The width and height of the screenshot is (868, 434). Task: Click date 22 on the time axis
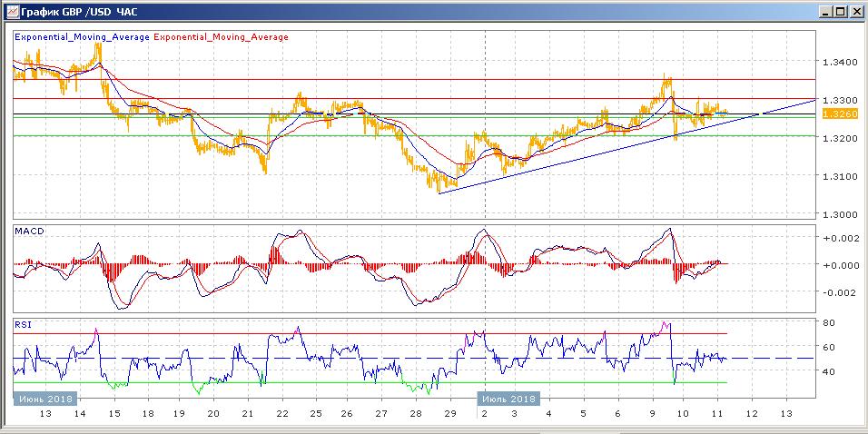click(282, 413)
